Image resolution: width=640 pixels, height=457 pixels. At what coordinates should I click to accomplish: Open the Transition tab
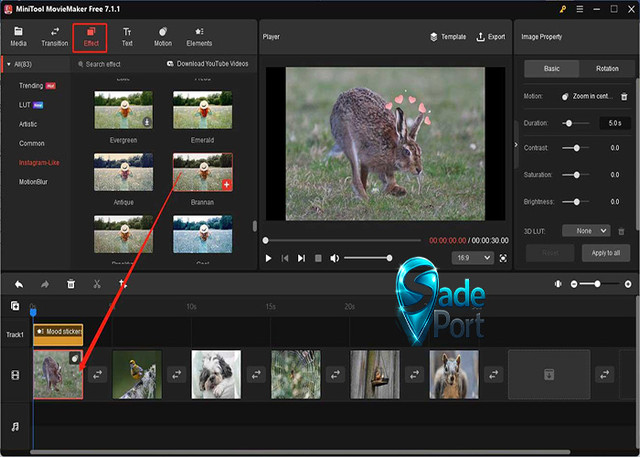coord(54,37)
